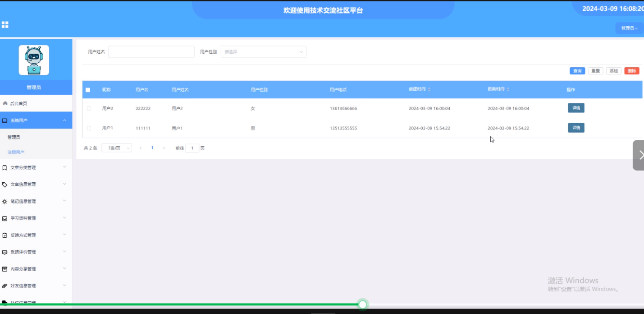This screenshot has height=314, width=644.
Task: Click the clipboard icon for 反馈方式管理
Action: click(x=5, y=235)
